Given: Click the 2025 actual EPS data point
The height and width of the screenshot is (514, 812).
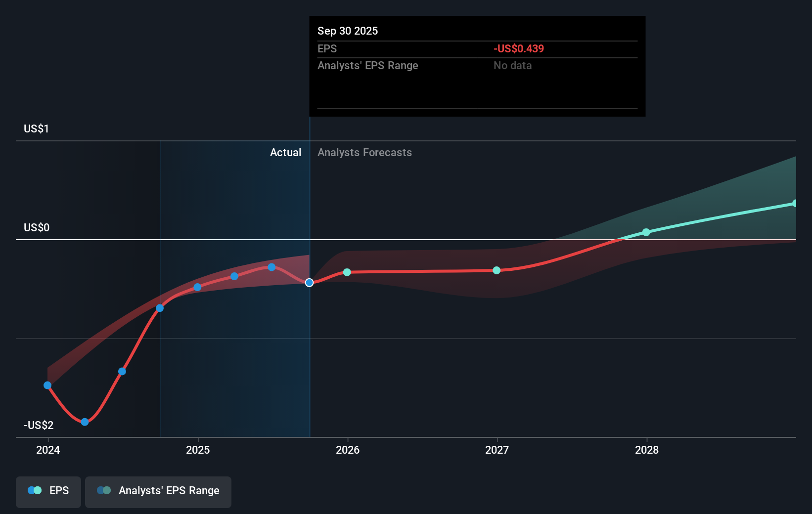Looking at the screenshot, I should (x=197, y=287).
